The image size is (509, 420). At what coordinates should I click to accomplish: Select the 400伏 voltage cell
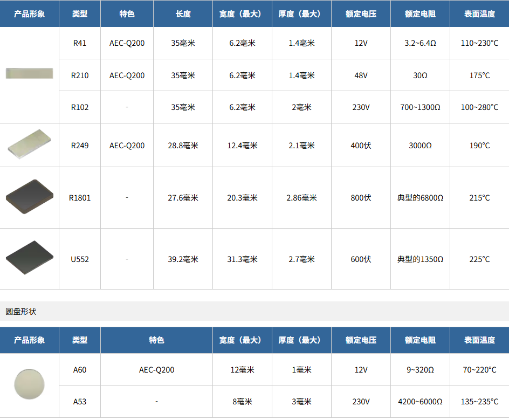coord(361,146)
